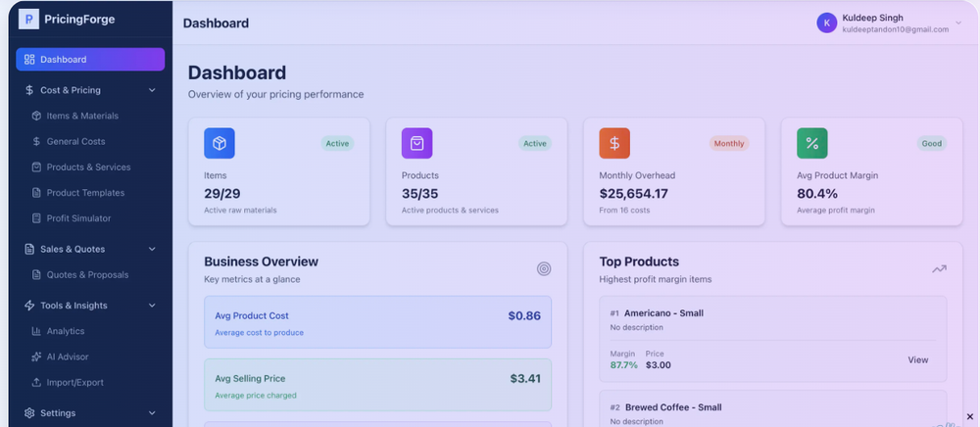Screen dimensions: 980x427
Task: Click the PricingForge logo icon
Action: click(x=28, y=20)
